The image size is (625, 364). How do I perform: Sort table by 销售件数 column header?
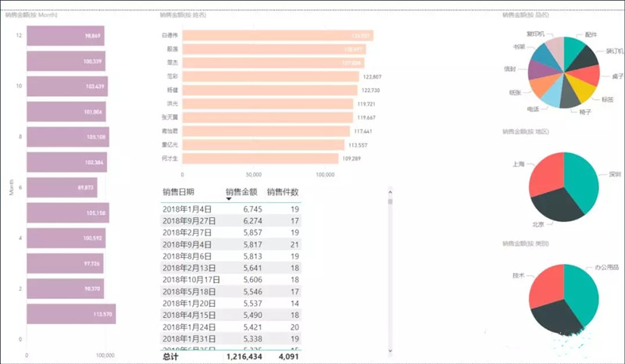[x=283, y=192]
